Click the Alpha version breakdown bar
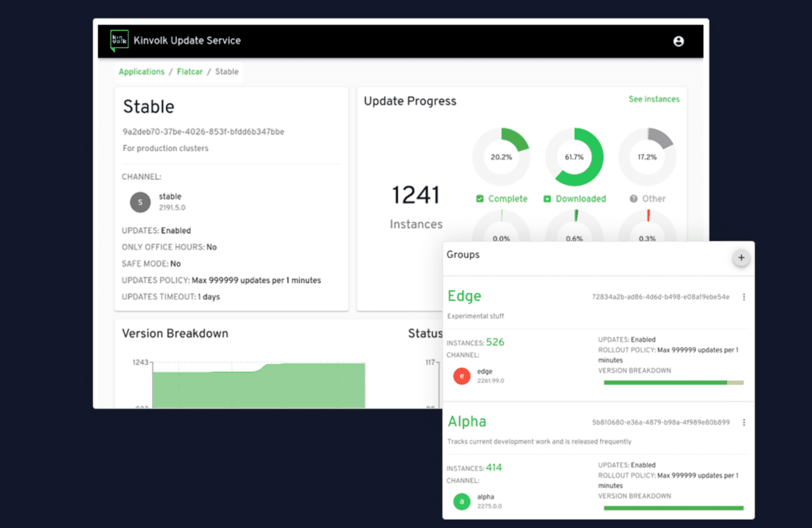The image size is (812, 528). pyautogui.click(x=674, y=508)
